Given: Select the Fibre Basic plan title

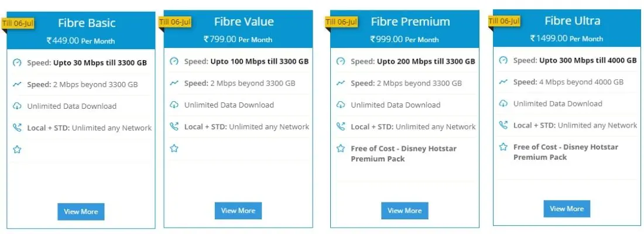Looking at the screenshot, I should pyautogui.click(x=87, y=23).
